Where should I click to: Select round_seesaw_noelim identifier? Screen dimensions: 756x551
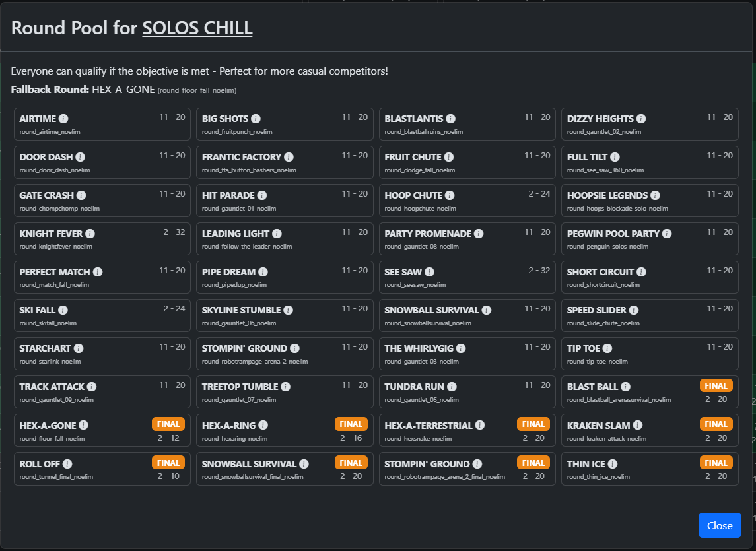click(x=415, y=285)
